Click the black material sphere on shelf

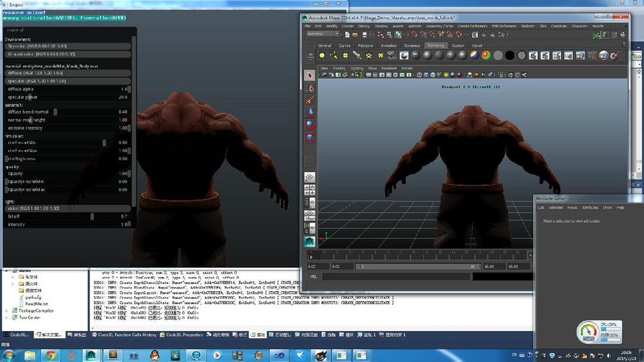pyautogui.click(x=509, y=55)
